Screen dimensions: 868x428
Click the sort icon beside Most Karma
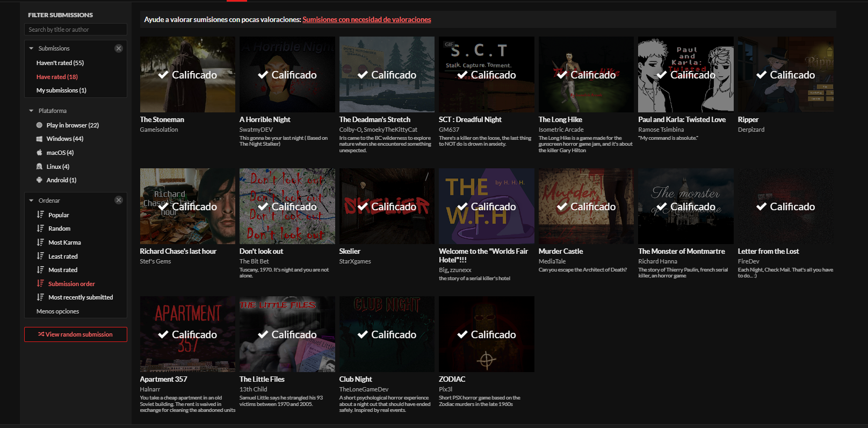(40, 242)
